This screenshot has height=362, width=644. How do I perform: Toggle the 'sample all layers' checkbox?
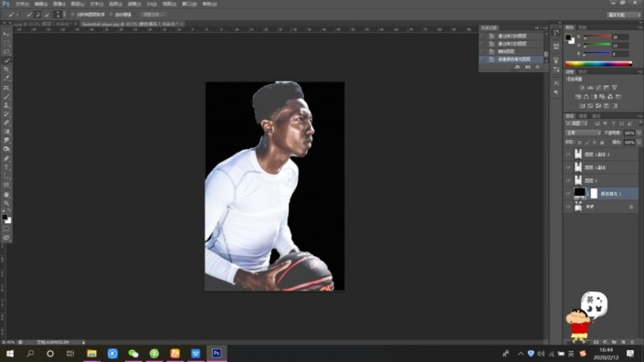[73, 15]
